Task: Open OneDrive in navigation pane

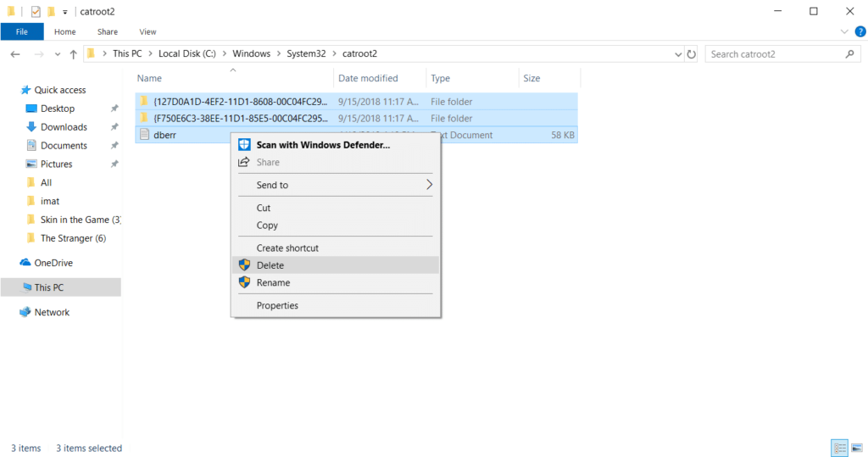Action: (x=53, y=263)
